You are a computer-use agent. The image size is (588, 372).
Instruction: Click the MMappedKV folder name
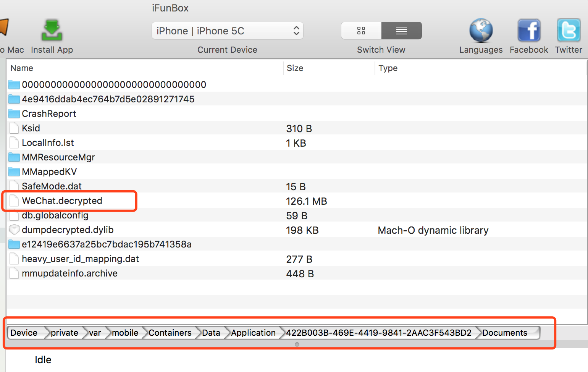[49, 171]
